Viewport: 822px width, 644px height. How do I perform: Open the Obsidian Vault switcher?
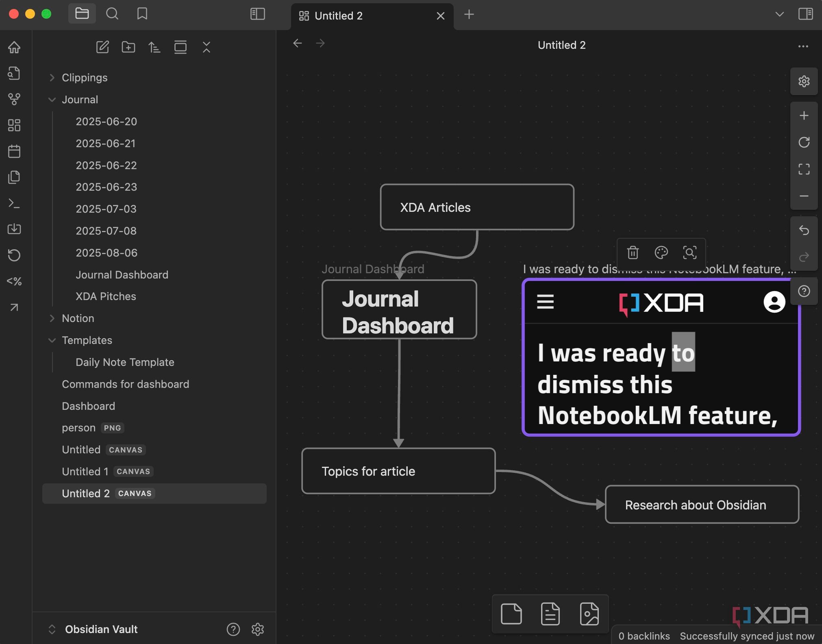pos(93,629)
